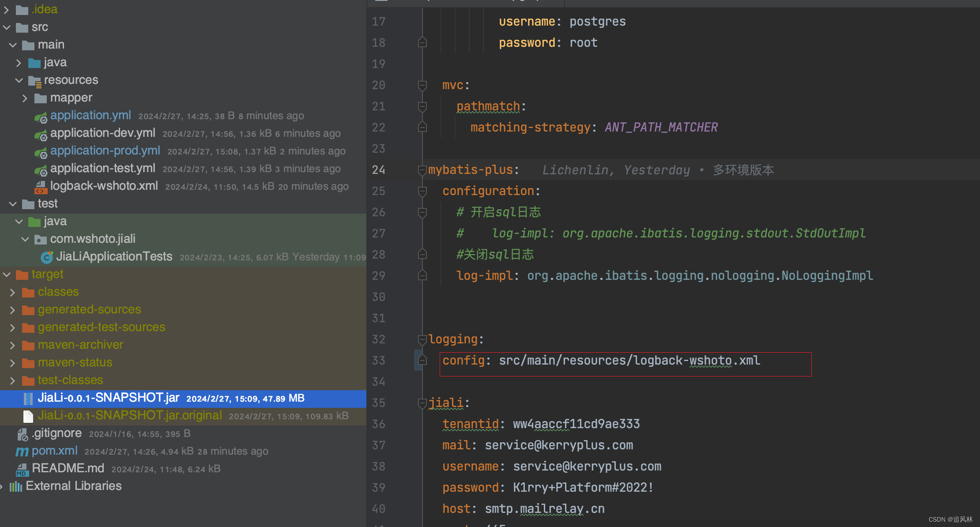Collapse the main folder chevron

click(x=13, y=45)
